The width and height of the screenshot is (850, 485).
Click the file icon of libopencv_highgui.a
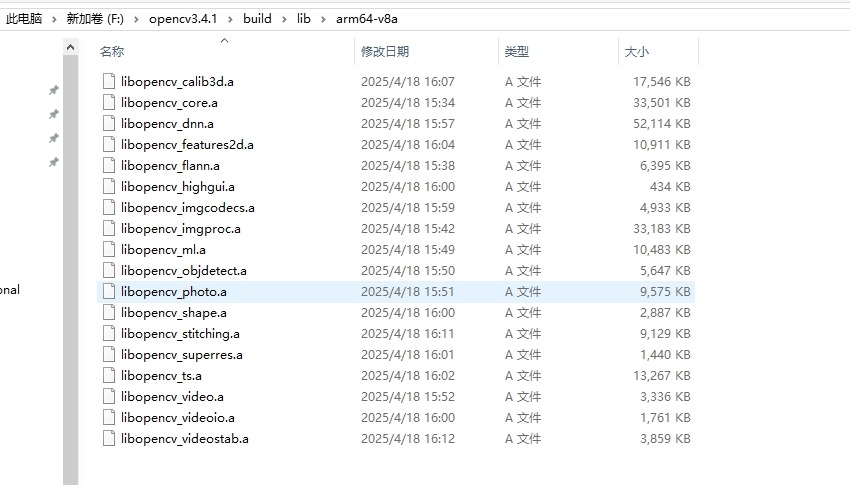tap(109, 186)
